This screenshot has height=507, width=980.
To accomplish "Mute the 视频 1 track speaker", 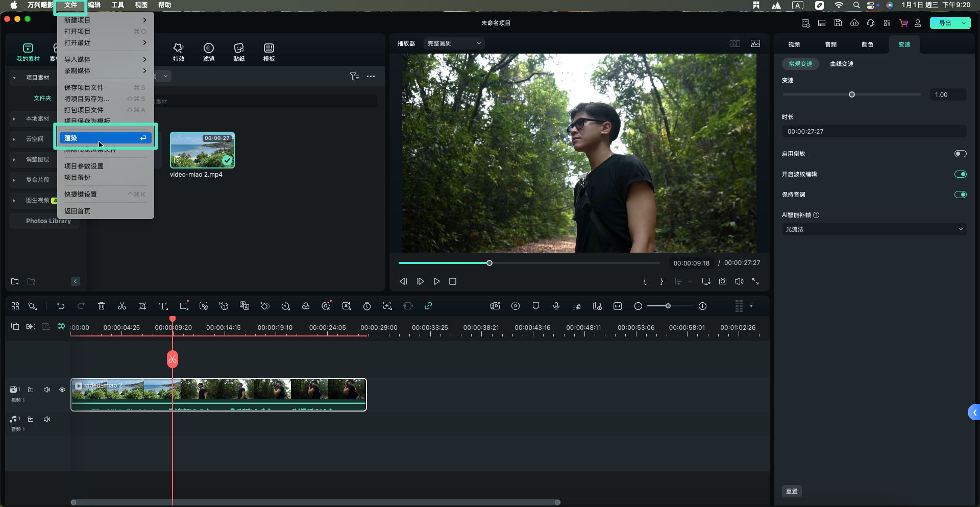I will pyautogui.click(x=47, y=390).
